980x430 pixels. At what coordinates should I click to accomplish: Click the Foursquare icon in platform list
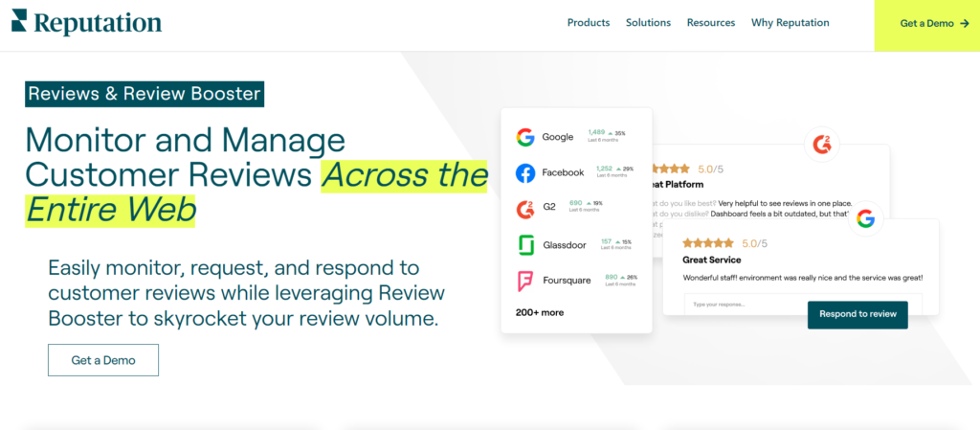tap(524, 282)
